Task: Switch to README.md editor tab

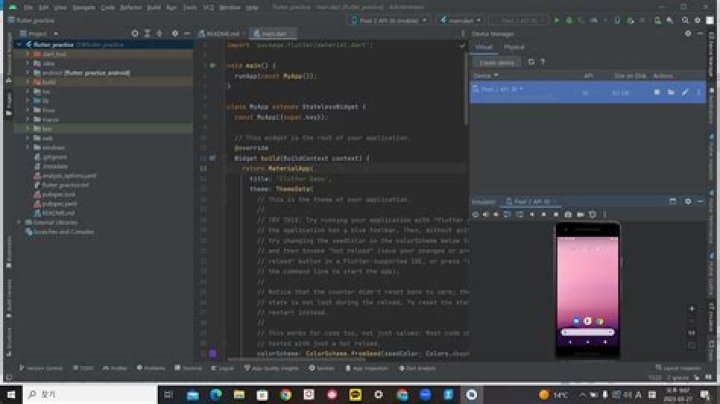Action: pyautogui.click(x=222, y=34)
